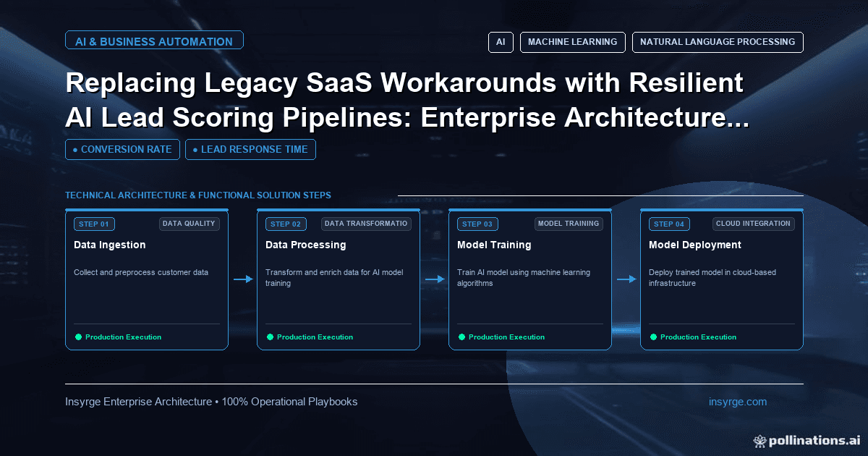Click the Data Processing title

(x=305, y=245)
